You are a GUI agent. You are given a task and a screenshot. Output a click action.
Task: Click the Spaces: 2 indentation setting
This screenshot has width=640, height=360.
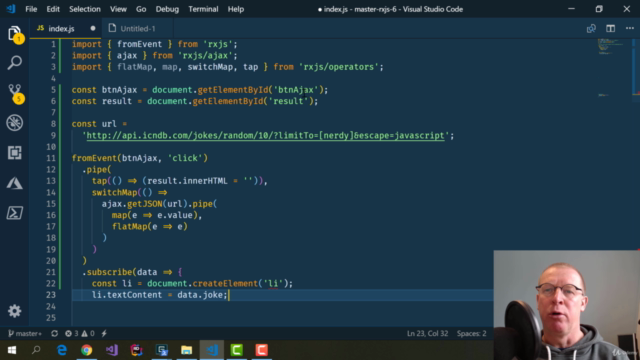click(x=471, y=333)
